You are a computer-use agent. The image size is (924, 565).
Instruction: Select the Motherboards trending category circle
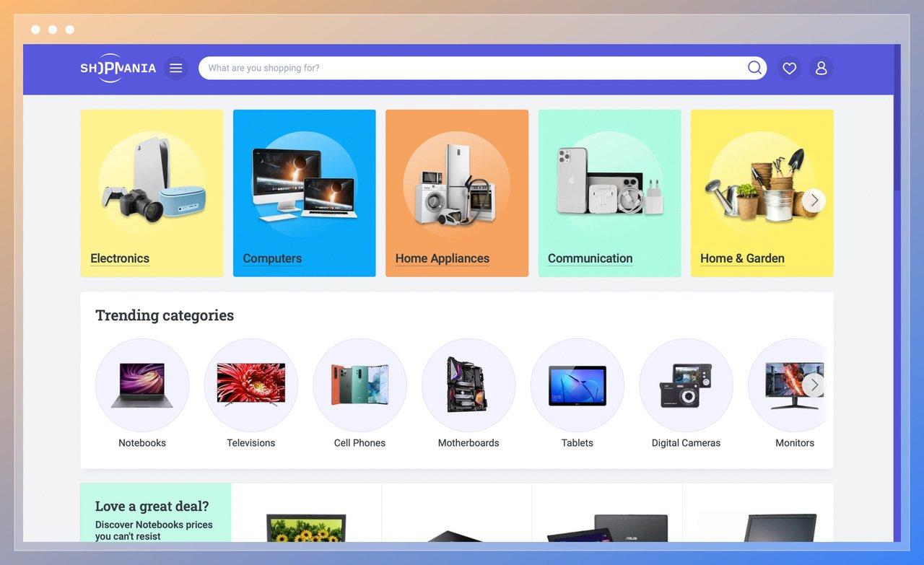pos(468,385)
